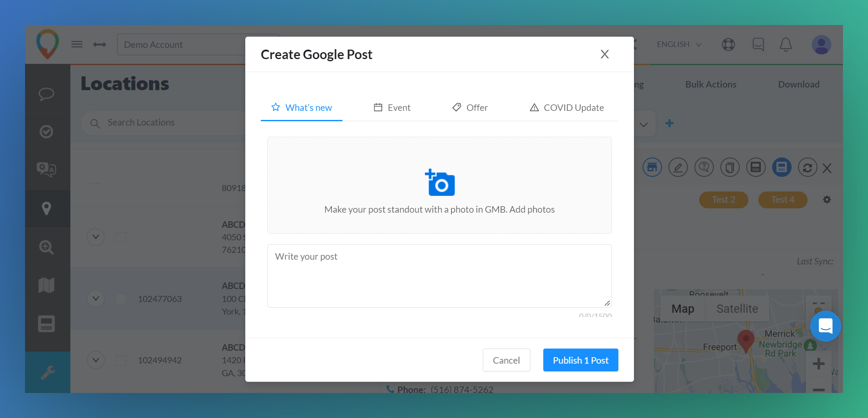The width and height of the screenshot is (868, 418).
Task: Click the outlined post icon in location toolbar
Action: tap(756, 167)
